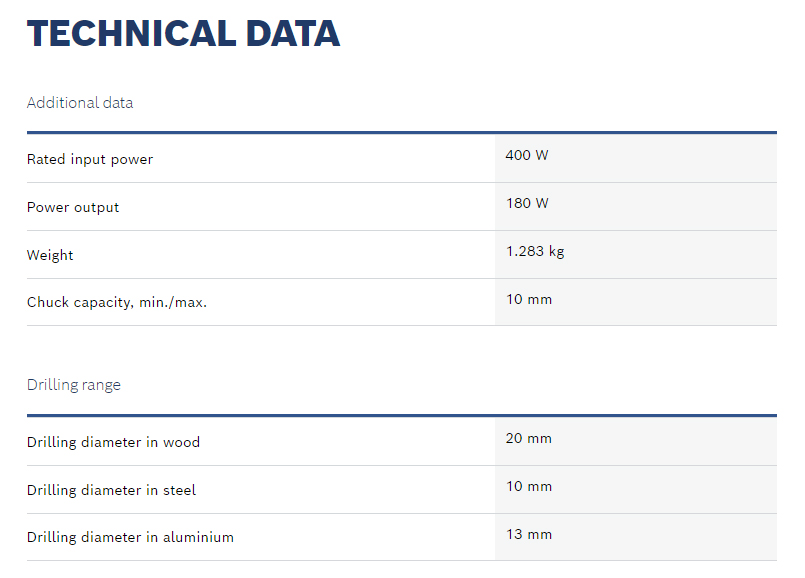This screenshot has width=805, height=578.
Task: Click the Drilling diameter in steel label
Action: tap(111, 490)
